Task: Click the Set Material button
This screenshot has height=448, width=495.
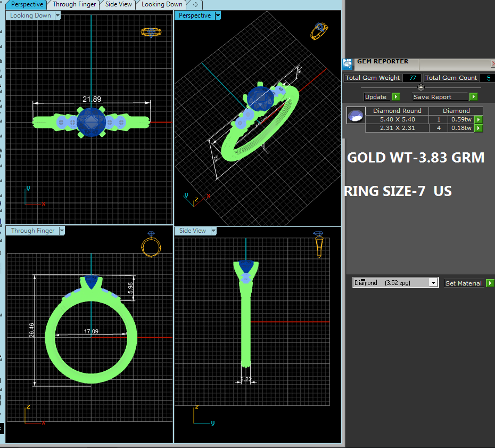Action: point(463,283)
